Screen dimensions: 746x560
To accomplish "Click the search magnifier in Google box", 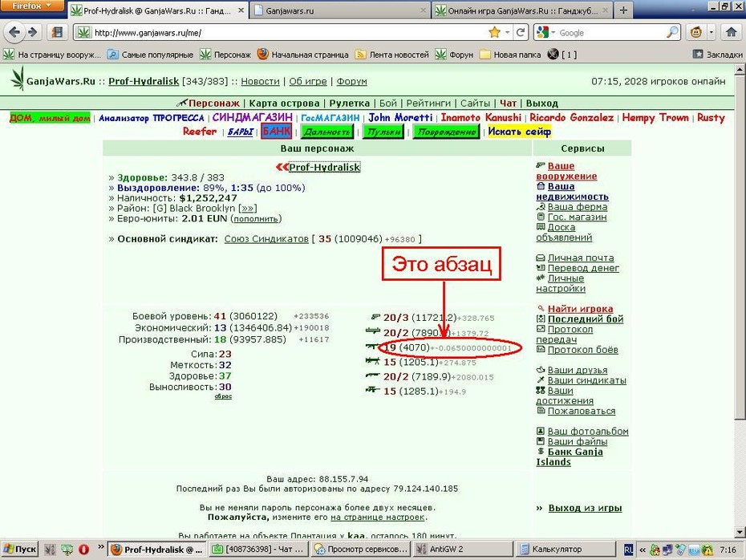I will point(672,32).
